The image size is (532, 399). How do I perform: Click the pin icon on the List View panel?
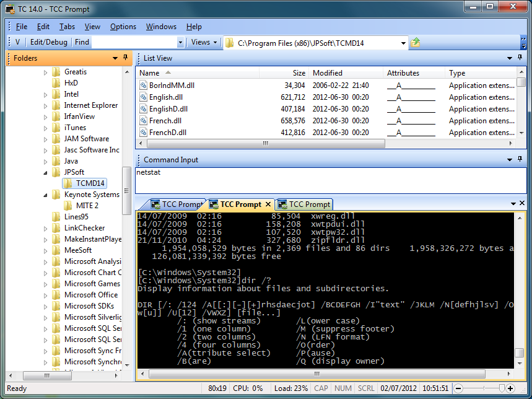[520, 58]
